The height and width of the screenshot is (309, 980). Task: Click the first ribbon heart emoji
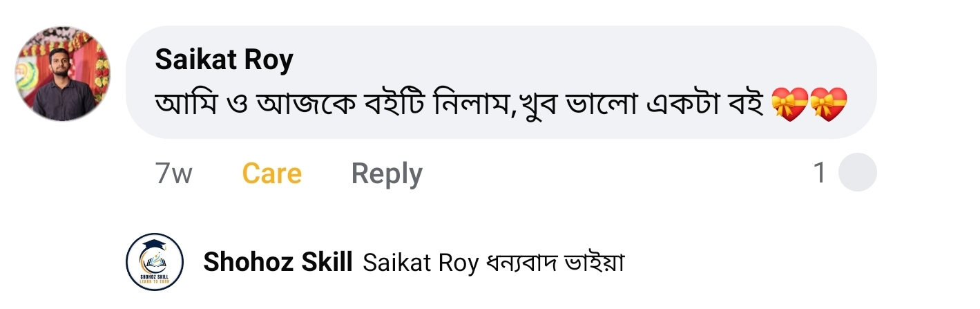(x=790, y=106)
